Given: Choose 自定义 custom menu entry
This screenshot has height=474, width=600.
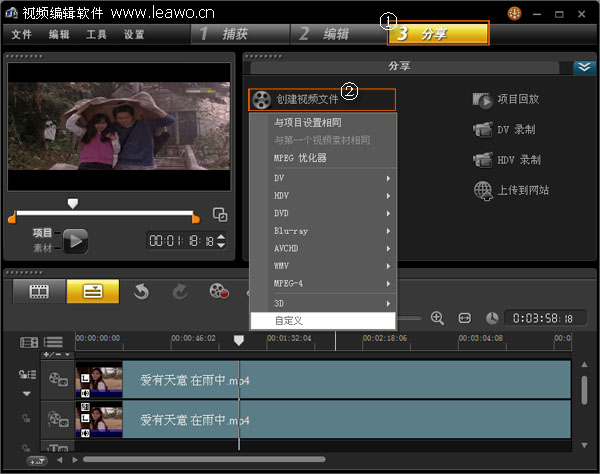Looking at the screenshot, I should (x=323, y=321).
